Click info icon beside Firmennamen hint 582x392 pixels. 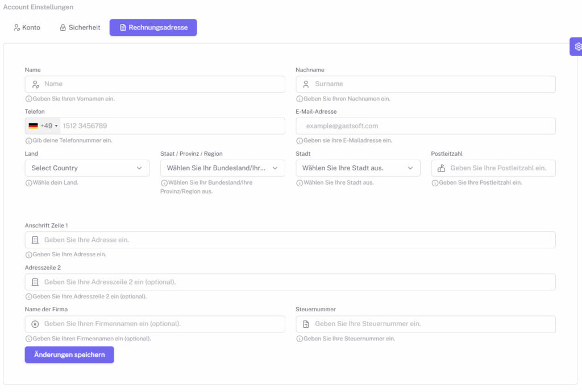[x=28, y=339]
